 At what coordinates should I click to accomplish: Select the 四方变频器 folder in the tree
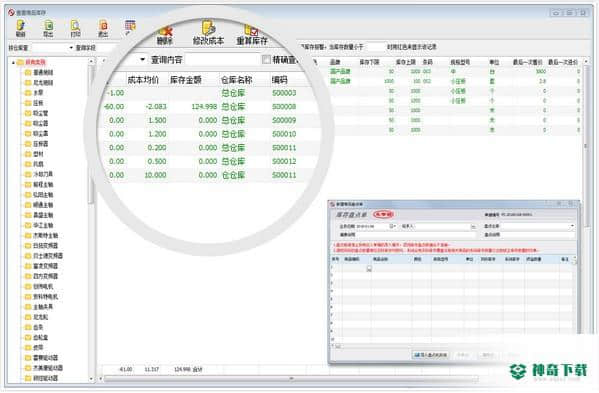pos(41,276)
